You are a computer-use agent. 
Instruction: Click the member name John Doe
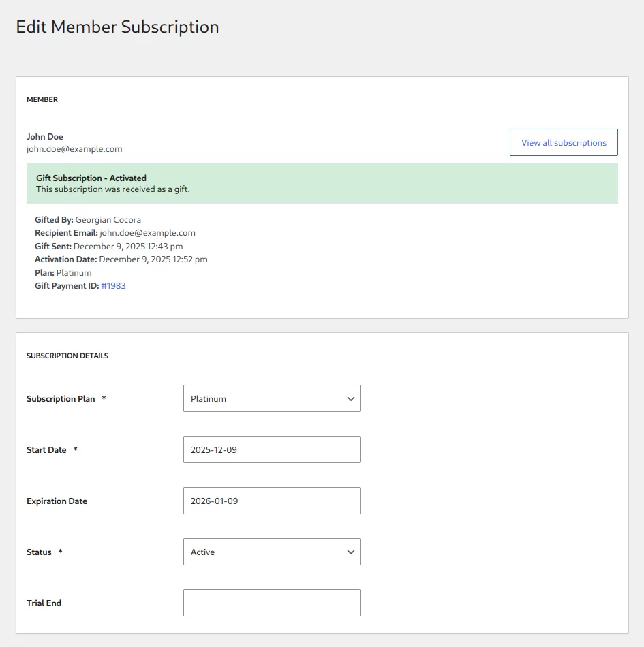[45, 137]
